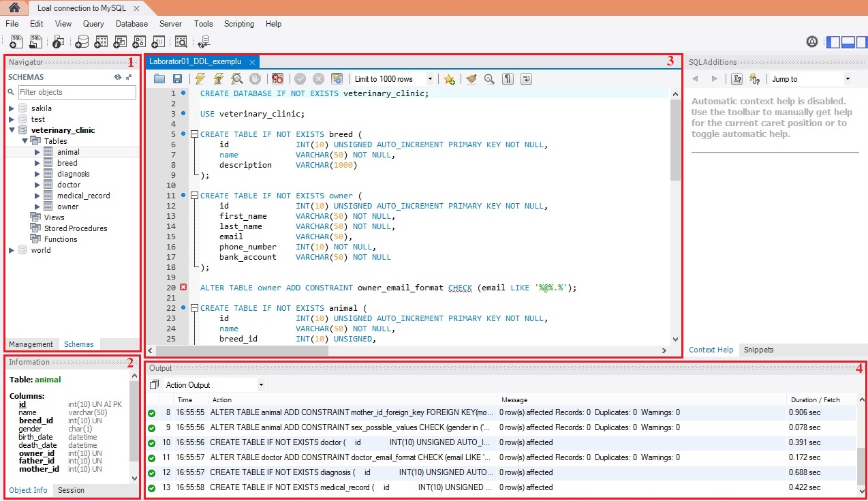This screenshot has height=501, width=868.
Task: Save the script to a file
Action: click(177, 79)
